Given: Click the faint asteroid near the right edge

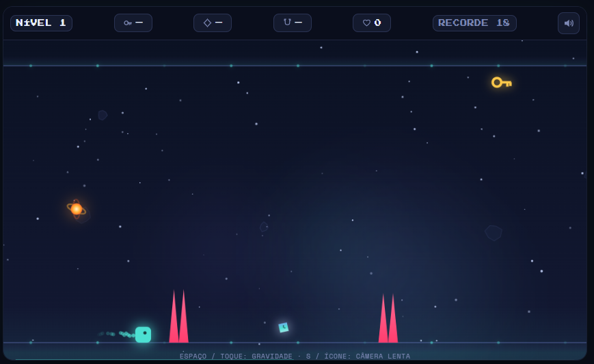Looking at the screenshot, I should coord(494,233).
